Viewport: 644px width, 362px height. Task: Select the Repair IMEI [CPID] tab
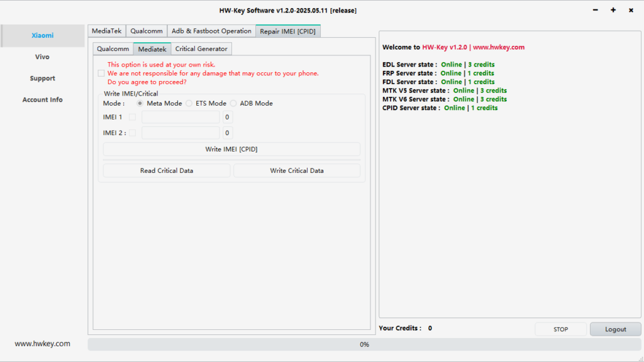coord(288,30)
